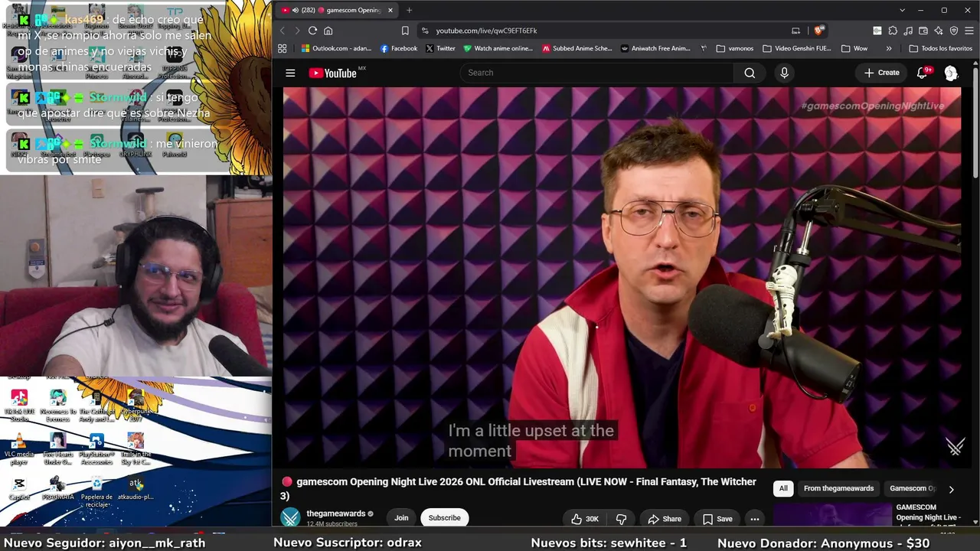
Task: Open the Twitter bookmark
Action: [x=440, y=48]
